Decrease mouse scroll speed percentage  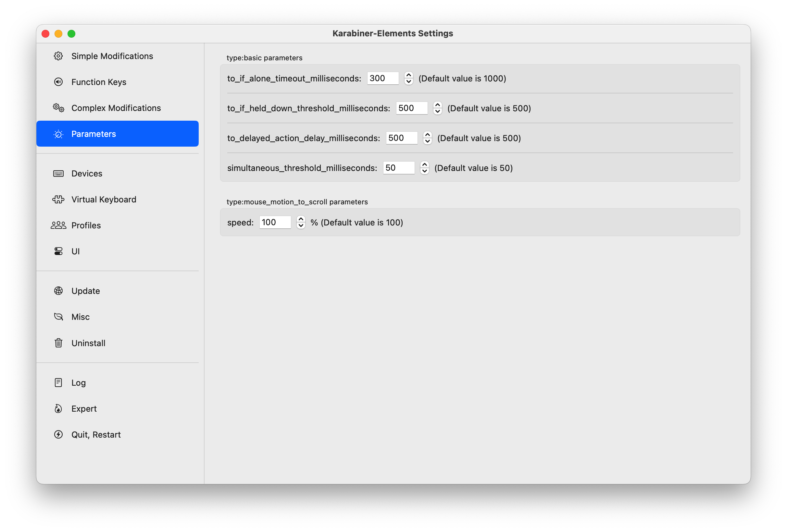click(x=301, y=225)
